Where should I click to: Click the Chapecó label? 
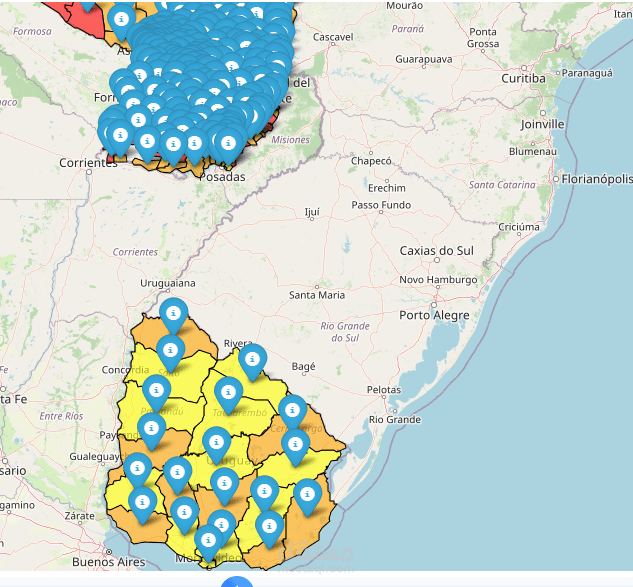(371, 161)
